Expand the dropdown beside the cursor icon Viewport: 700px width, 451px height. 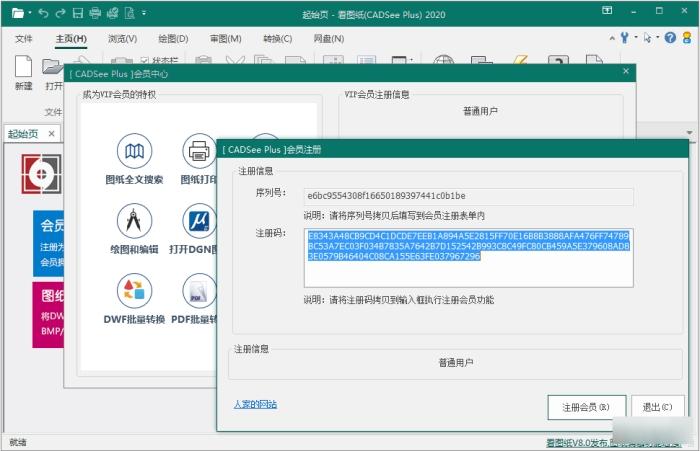(x=658, y=38)
